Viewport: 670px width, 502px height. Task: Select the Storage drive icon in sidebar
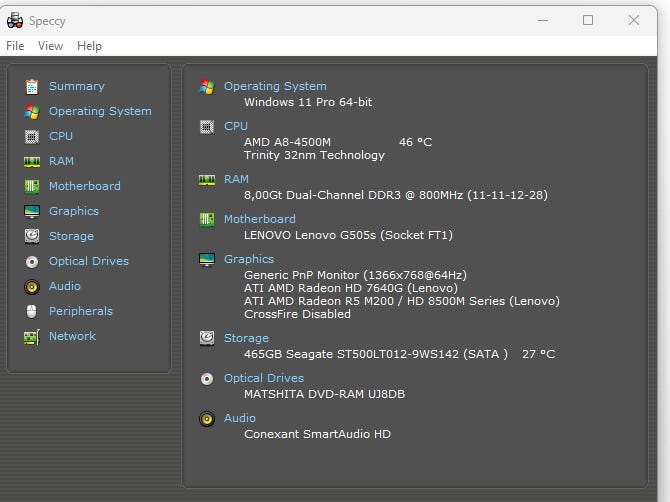click(32, 236)
